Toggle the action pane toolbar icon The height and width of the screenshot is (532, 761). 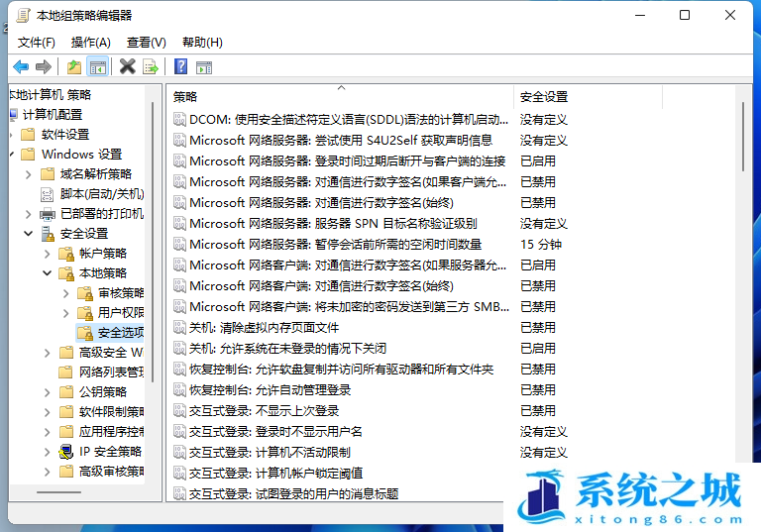[204, 67]
